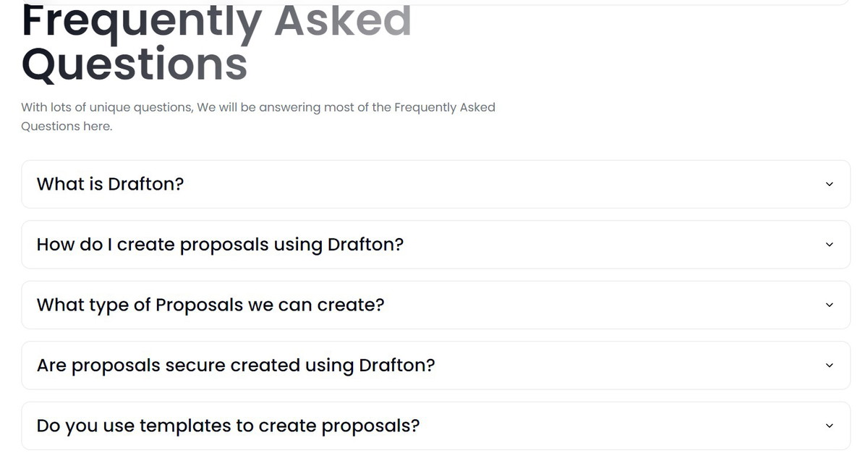Screen dimensions: 868x469
Task: Click the "Questions here." text line
Action: [x=67, y=126]
